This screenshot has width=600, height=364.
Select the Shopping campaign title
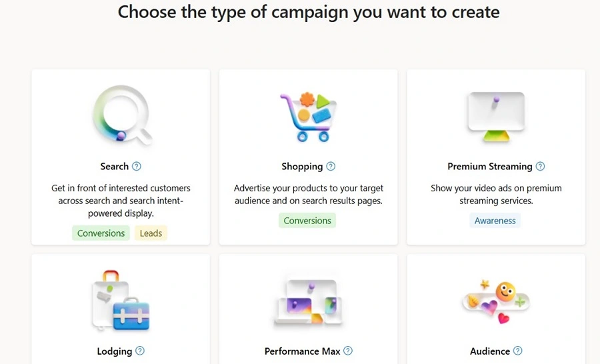click(302, 167)
